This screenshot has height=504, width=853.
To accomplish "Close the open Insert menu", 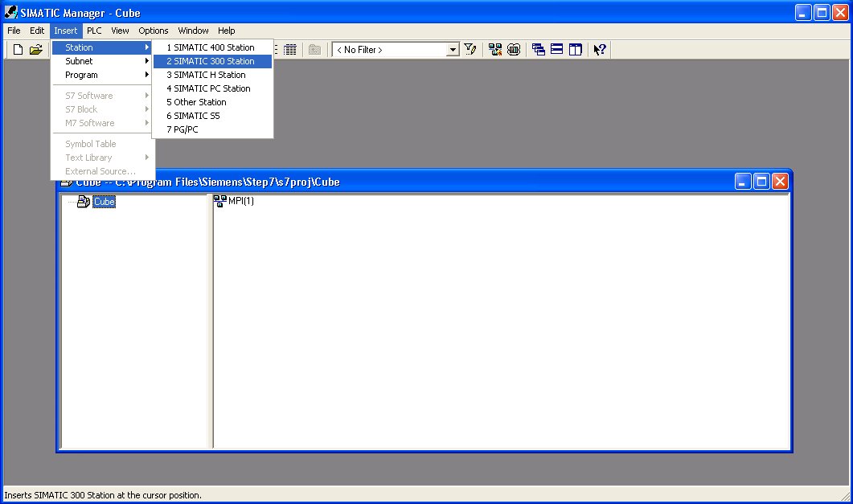I will (x=65, y=31).
